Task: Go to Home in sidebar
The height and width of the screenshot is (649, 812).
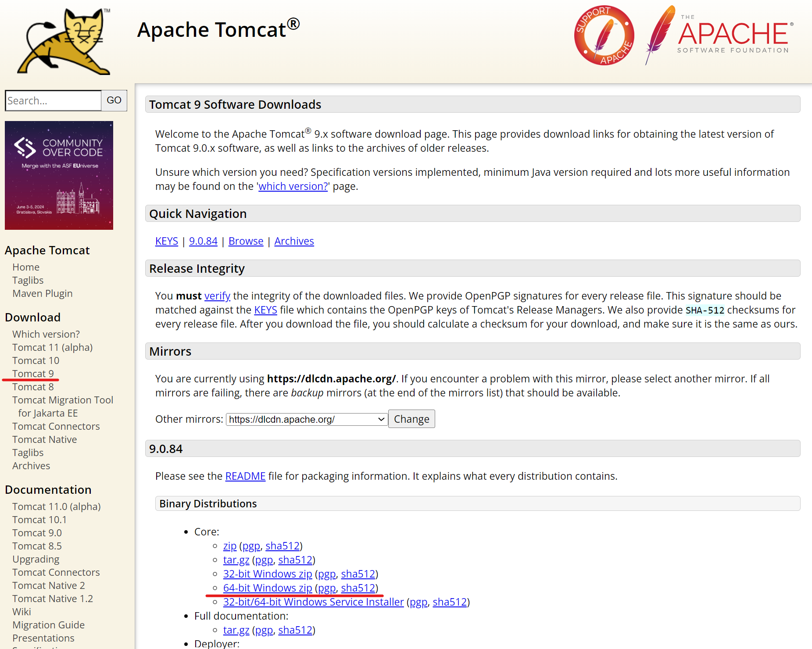Action: [x=26, y=267]
